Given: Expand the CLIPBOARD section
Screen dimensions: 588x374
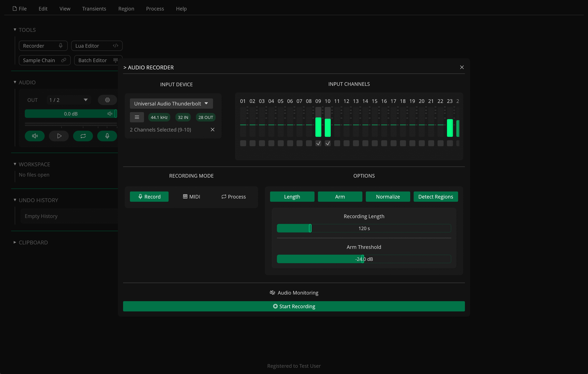Looking at the screenshot, I should [15, 242].
